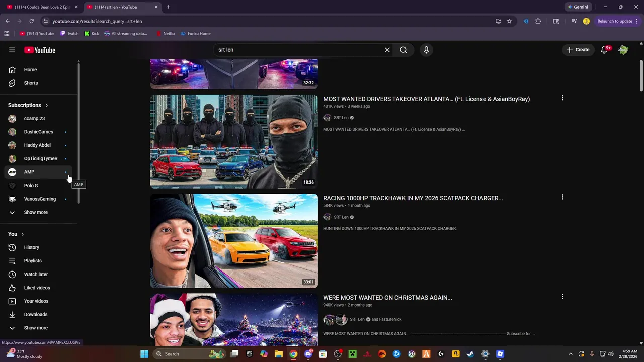
Task: Open History in the sidebar
Action: pyautogui.click(x=39, y=247)
